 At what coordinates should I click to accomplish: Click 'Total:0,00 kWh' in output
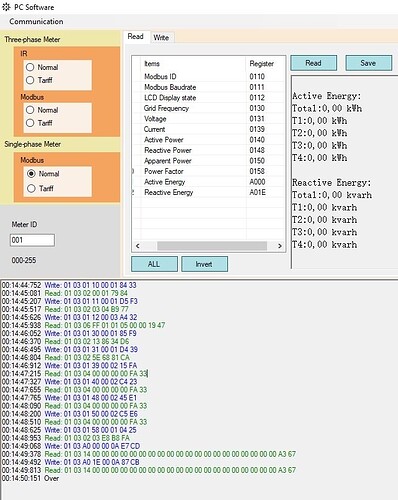pyautogui.click(x=327, y=108)
